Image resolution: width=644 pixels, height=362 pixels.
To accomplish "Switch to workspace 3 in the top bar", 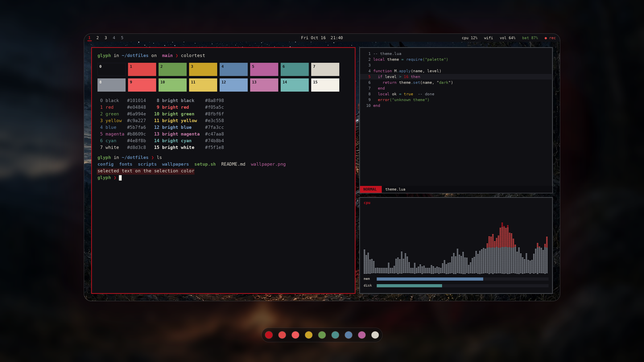I will (x=106, y=38).
